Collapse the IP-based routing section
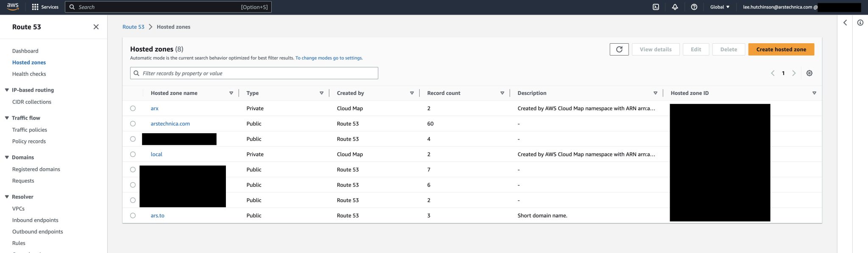868x253 pixels. 7,90
